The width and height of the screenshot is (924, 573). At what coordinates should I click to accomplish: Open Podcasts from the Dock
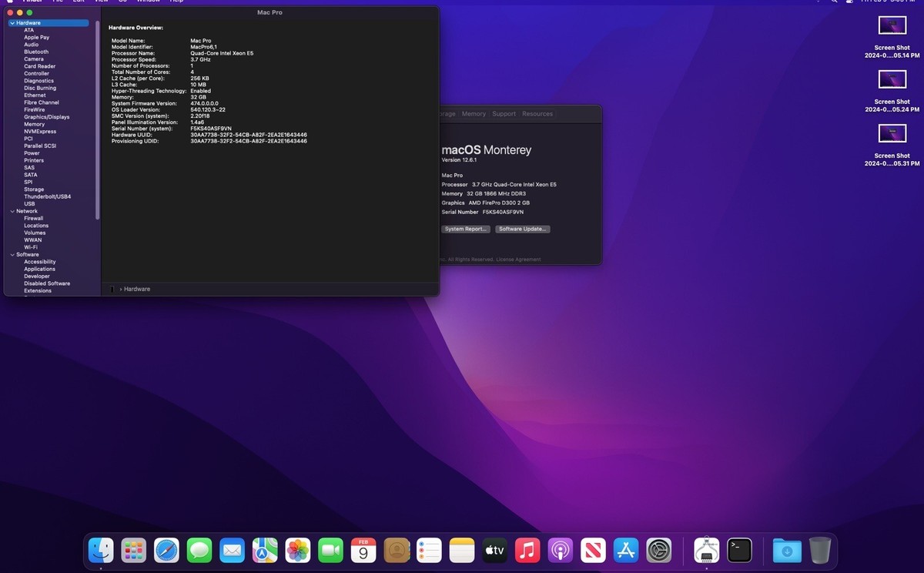(x=561, y=550)
